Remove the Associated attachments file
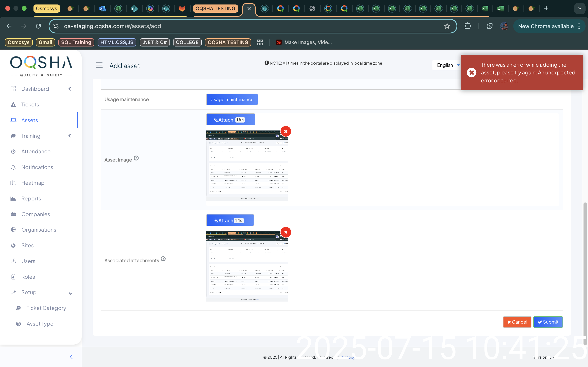 coord(286,232)
